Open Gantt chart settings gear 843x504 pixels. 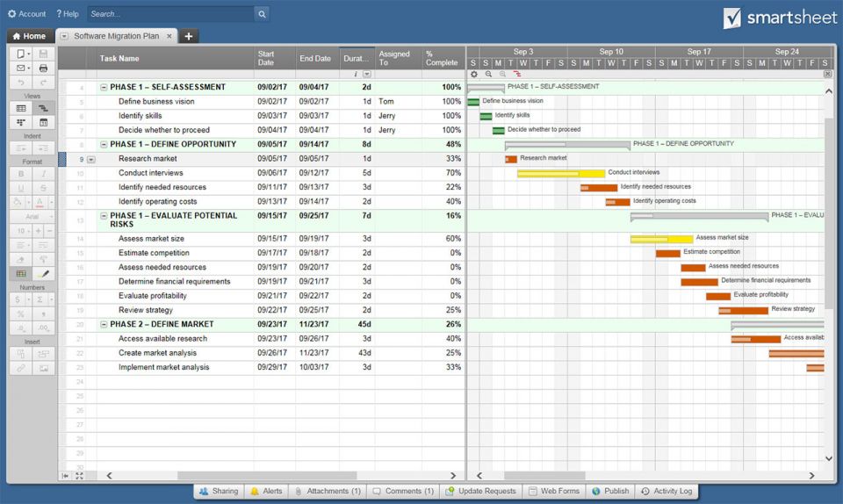[474, 75]
